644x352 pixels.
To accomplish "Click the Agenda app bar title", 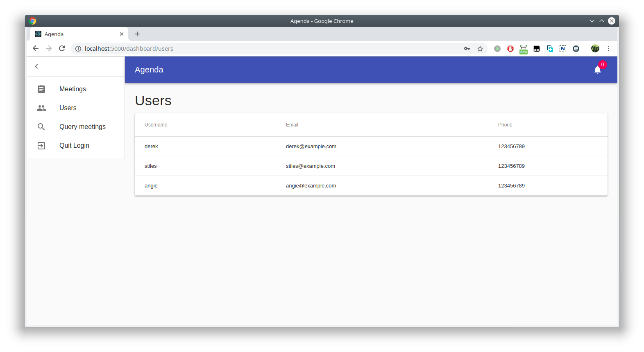I will pyautogui.click(x=149, y=70).
